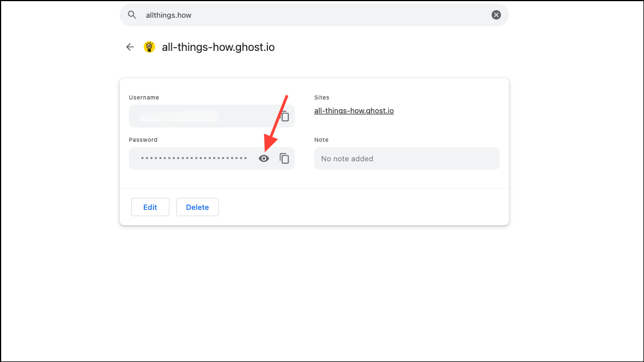The image size is (644, 362).
Task: Click the Password label
Action: point(143,140)
